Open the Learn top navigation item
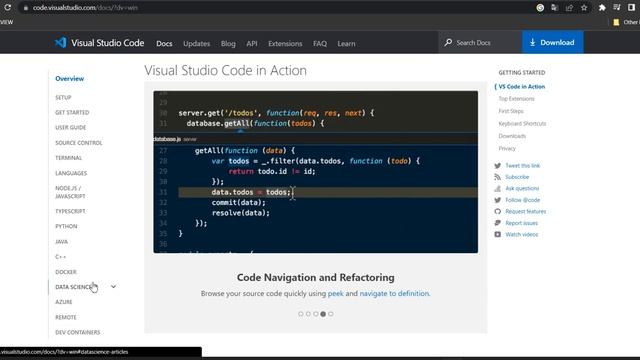The height and width of the screenshot is (360, 640). (346, 43)
